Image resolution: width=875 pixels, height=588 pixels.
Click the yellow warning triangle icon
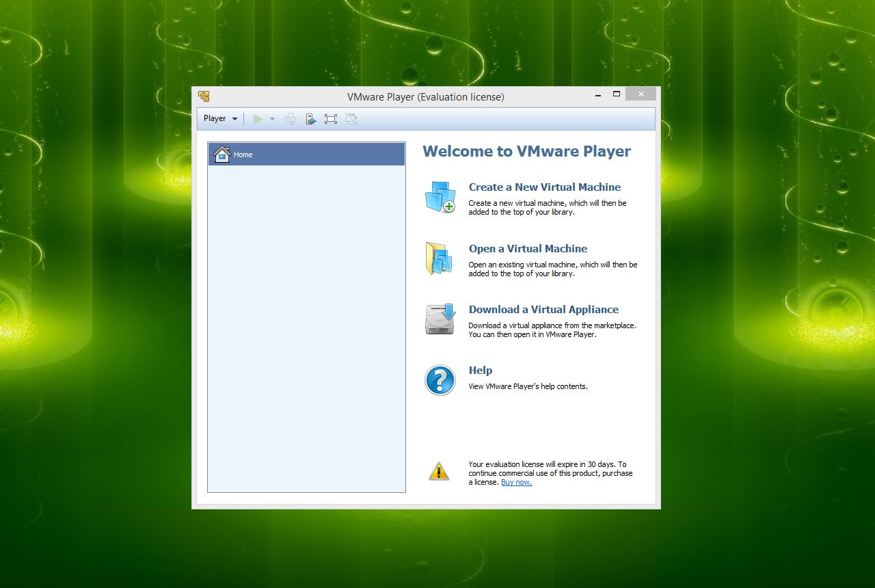click(439, 471)
